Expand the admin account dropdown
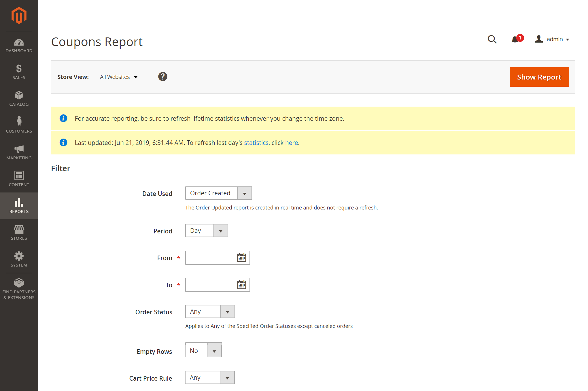Screen dimensions: 588x391 click(552, 39)
